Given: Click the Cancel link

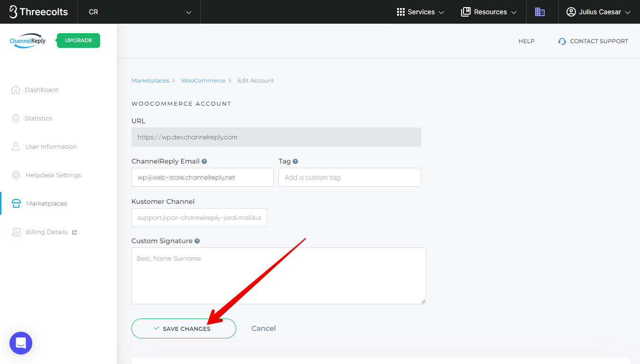Looking at the screenshot, I should [263, 328].
